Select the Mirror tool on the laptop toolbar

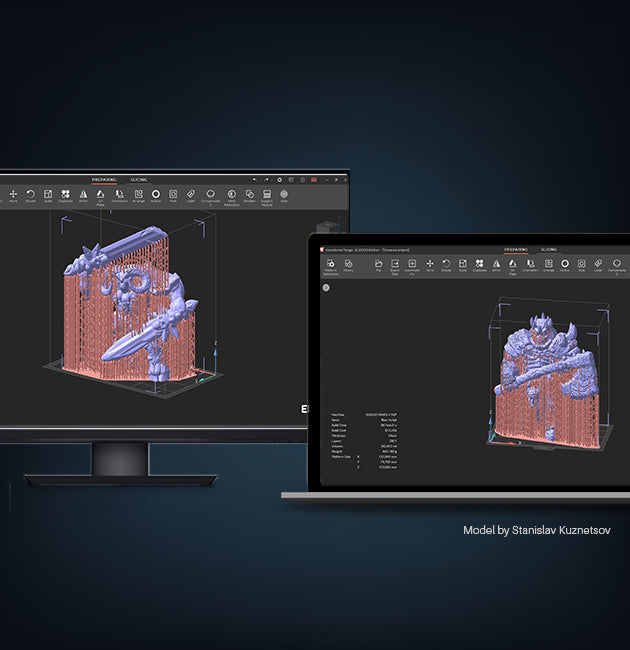coord(497,265)
